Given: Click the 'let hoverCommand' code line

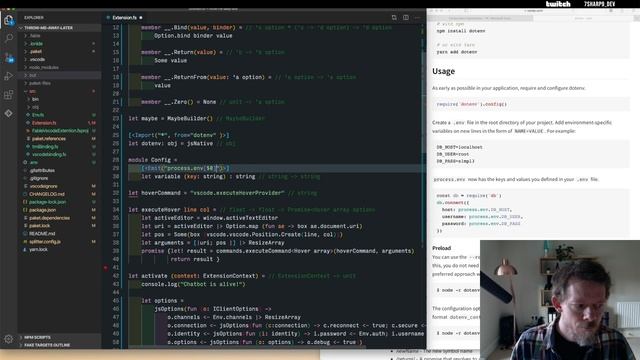Looking at the screenshot, I should pyautogui.click(x=206, y=193).
